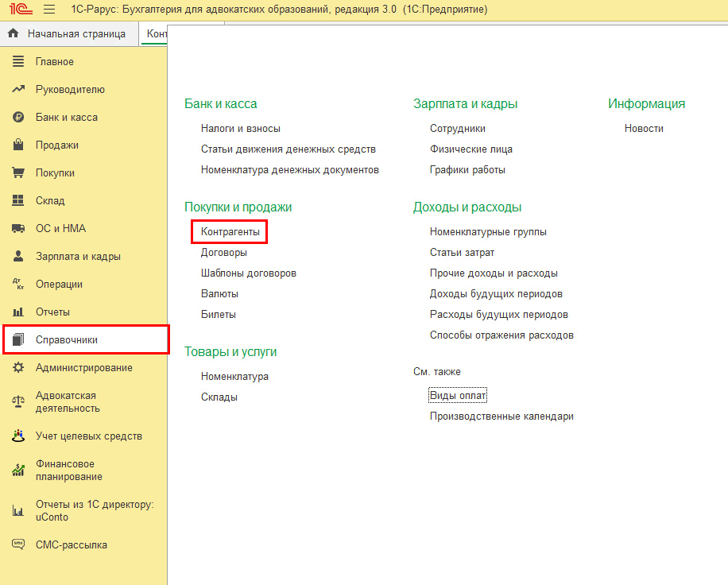Viewport: 728px width, 585px height.
Task: Open the Справочники section in the sidebar
Action: pos(67,340)
